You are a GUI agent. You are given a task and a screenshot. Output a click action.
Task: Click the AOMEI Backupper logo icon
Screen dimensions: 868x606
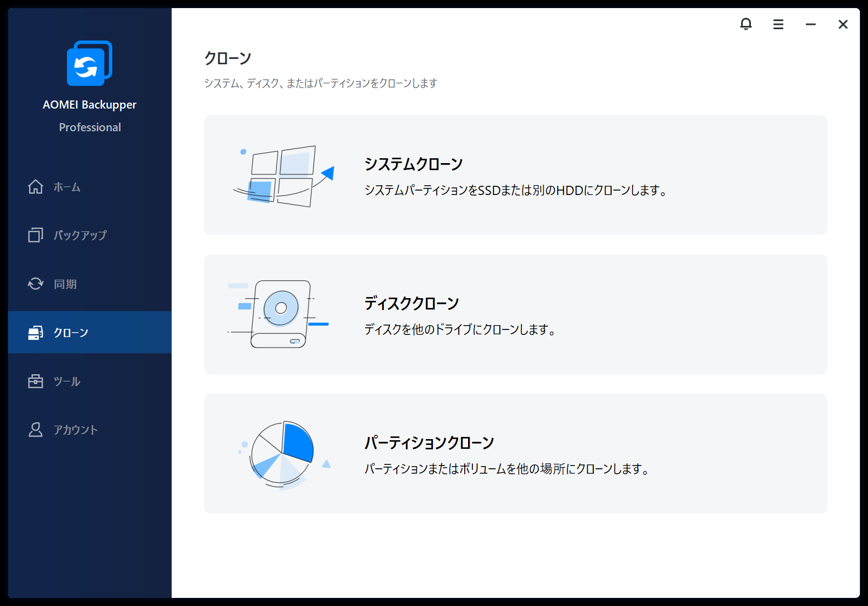[89, 63]
